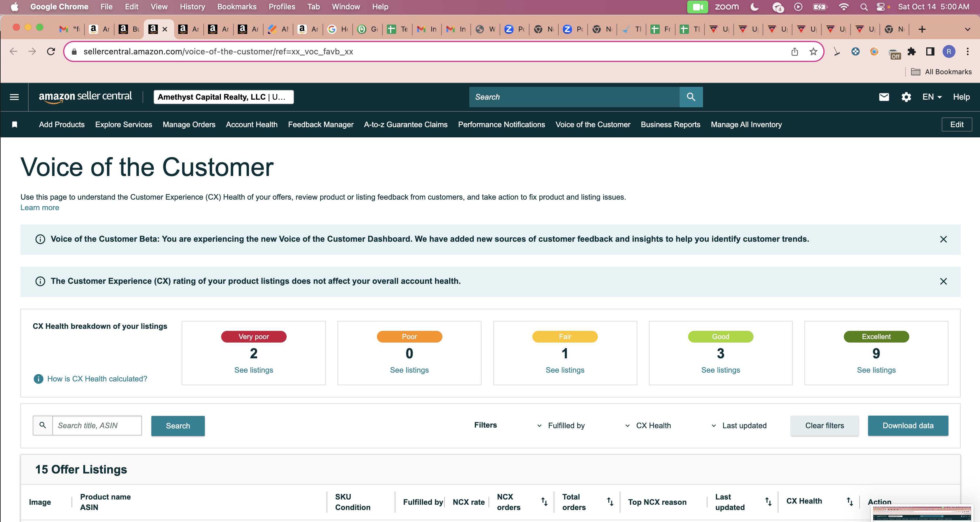Go back using Chrome's back arrow
The width and height of the screenshot is (980, 522).
pyautogui.click(x=13, y=51)
